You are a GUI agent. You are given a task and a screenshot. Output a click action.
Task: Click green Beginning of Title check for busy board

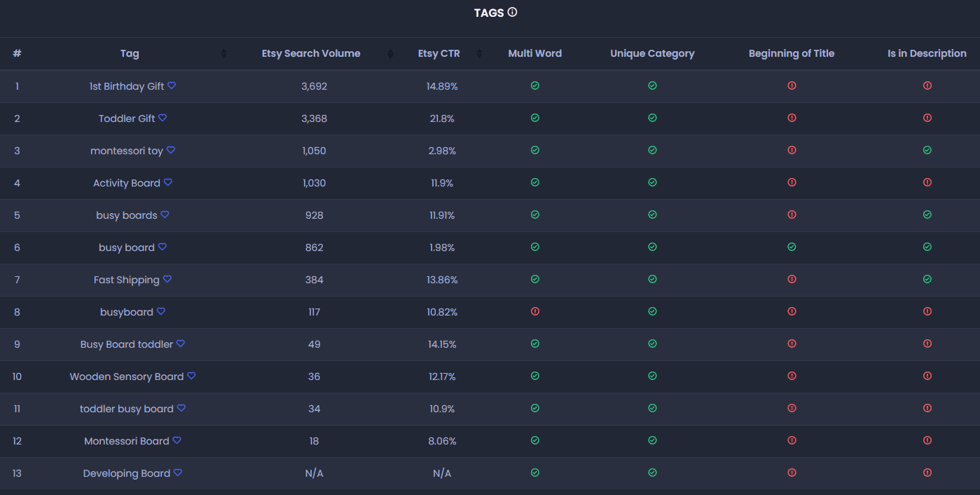point(792,247)
